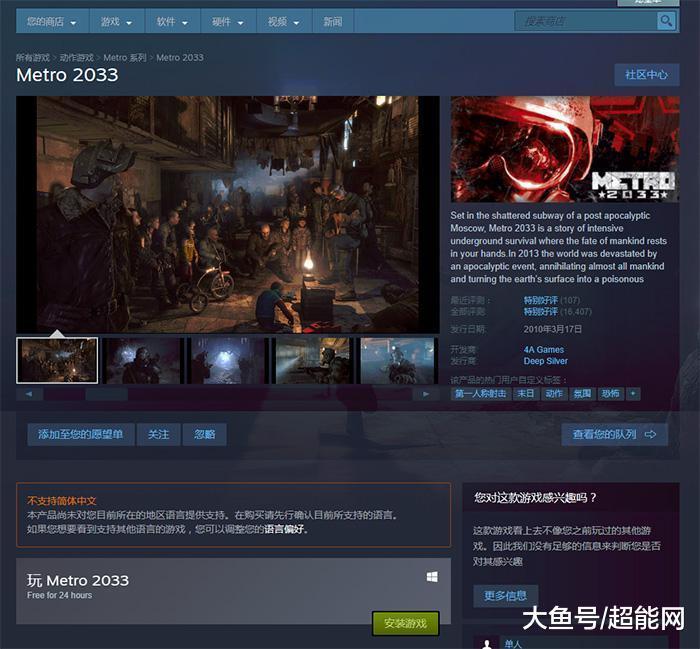Open 所有游戏 breadcrumb link
The height and width of the screenshot is (649, 700).
[x=33, y=58]
